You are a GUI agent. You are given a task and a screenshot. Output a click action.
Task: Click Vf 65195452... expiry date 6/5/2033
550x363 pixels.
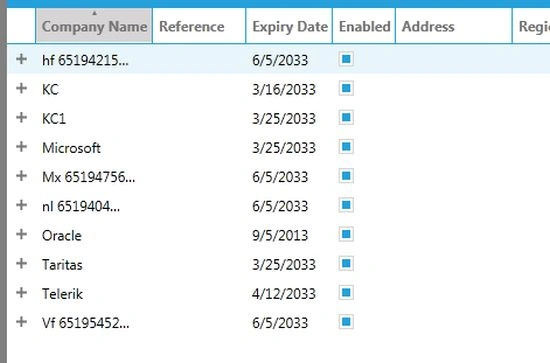pyautogui.click(x=280, y=323)
